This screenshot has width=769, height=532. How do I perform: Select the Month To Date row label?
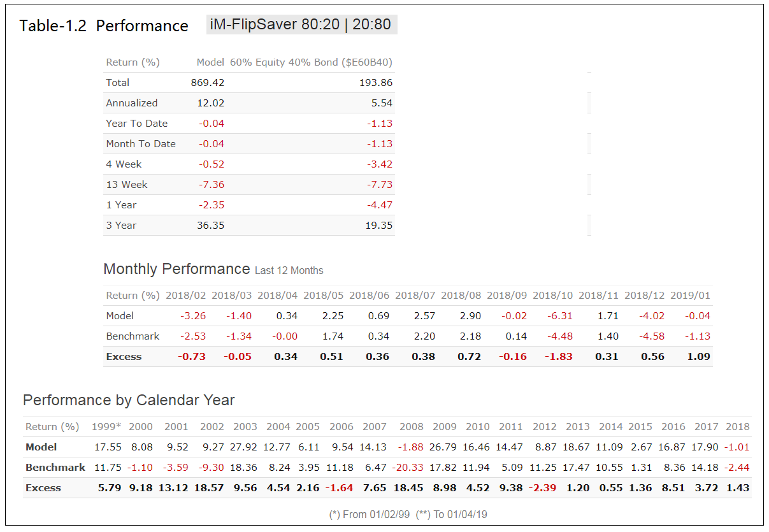(141, 144)
